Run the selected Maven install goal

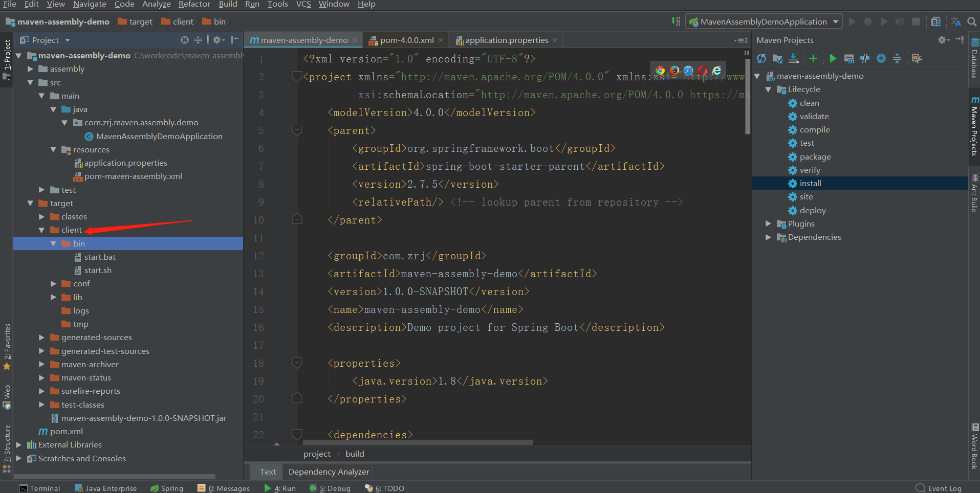tap(833, 58)
